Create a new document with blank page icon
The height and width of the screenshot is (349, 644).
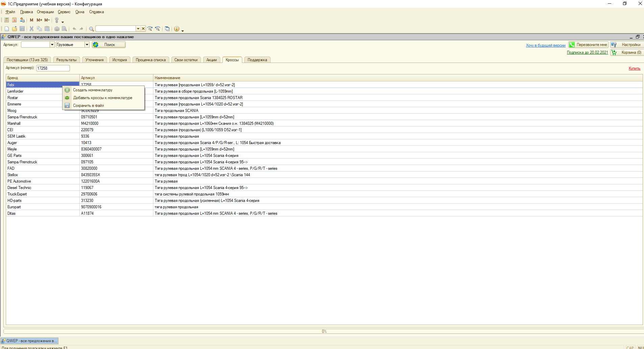[7, 29]
